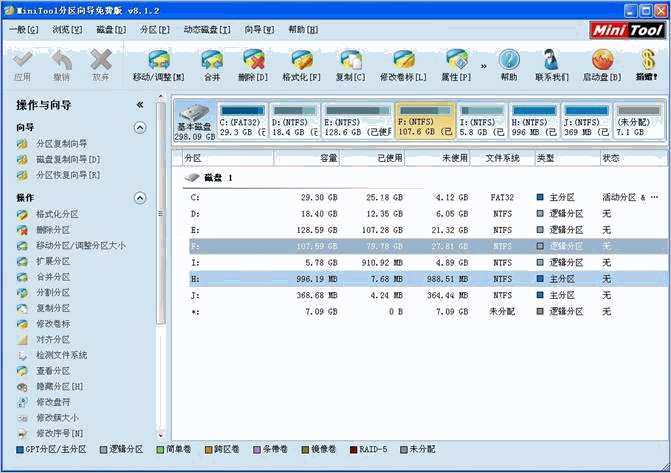The height and width of the screenshot is (473, 671).
Task: Click 复制分区 in the operations list
Action: (53, 308)
